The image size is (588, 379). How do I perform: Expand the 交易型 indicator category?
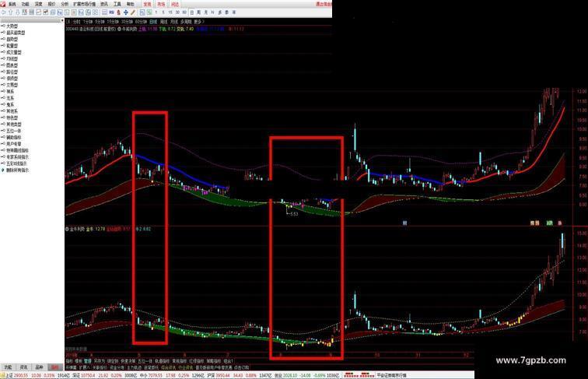pos(12,85)
